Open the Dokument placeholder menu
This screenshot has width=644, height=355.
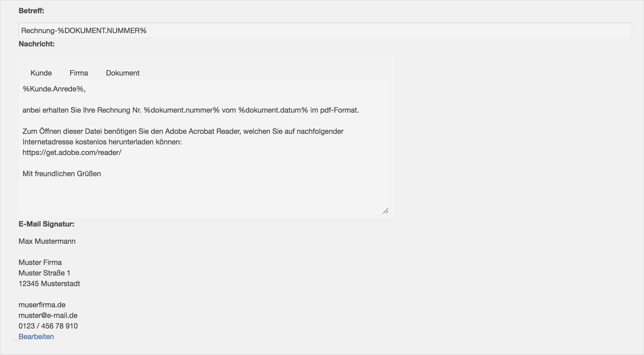(123, 73)
